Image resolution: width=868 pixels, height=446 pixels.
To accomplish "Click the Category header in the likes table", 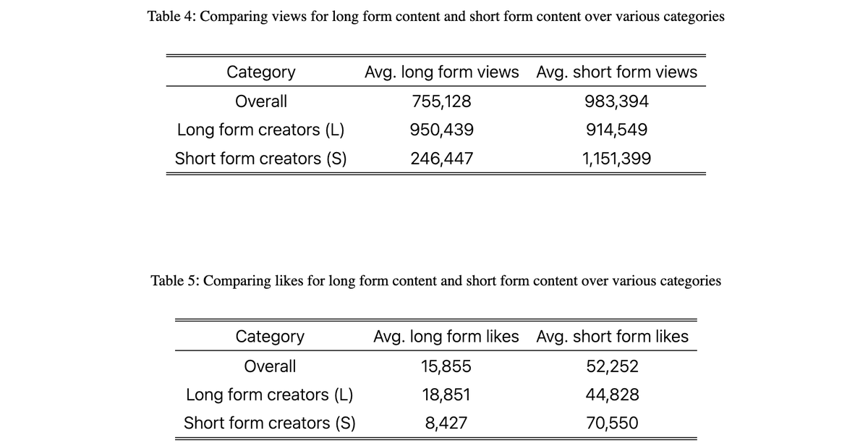I will pos(270,337).
